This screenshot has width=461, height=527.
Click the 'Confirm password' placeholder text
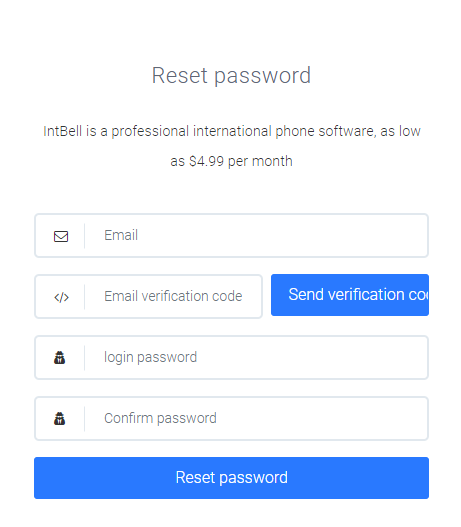click(160, 418)
